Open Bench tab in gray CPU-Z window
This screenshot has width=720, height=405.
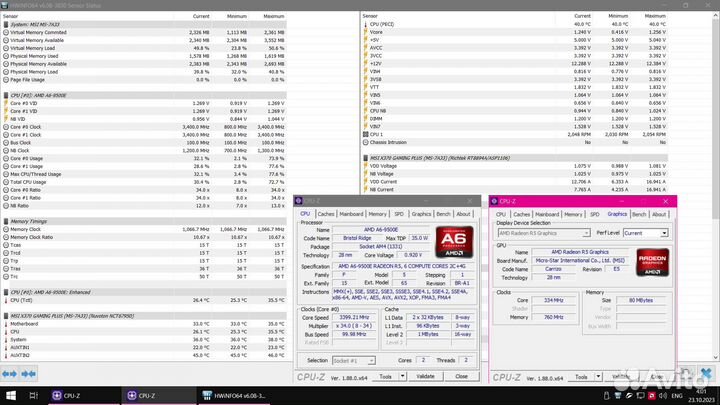click(443, 214)
